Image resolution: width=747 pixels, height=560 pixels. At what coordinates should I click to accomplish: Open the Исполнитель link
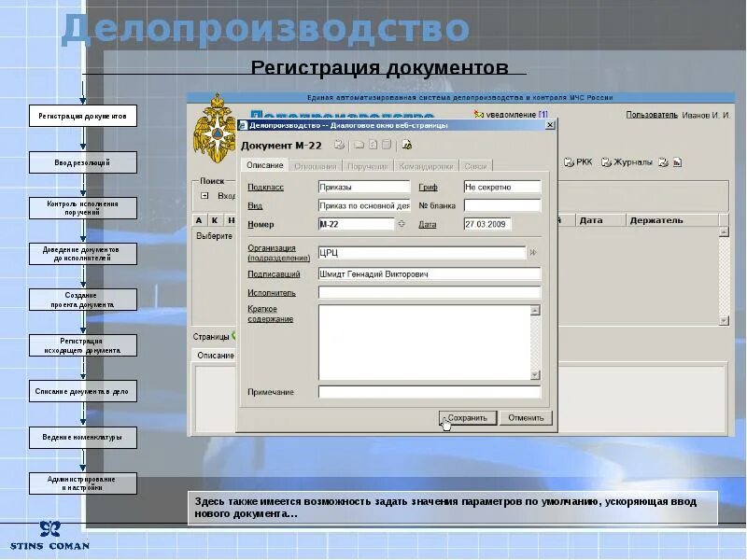272,293
